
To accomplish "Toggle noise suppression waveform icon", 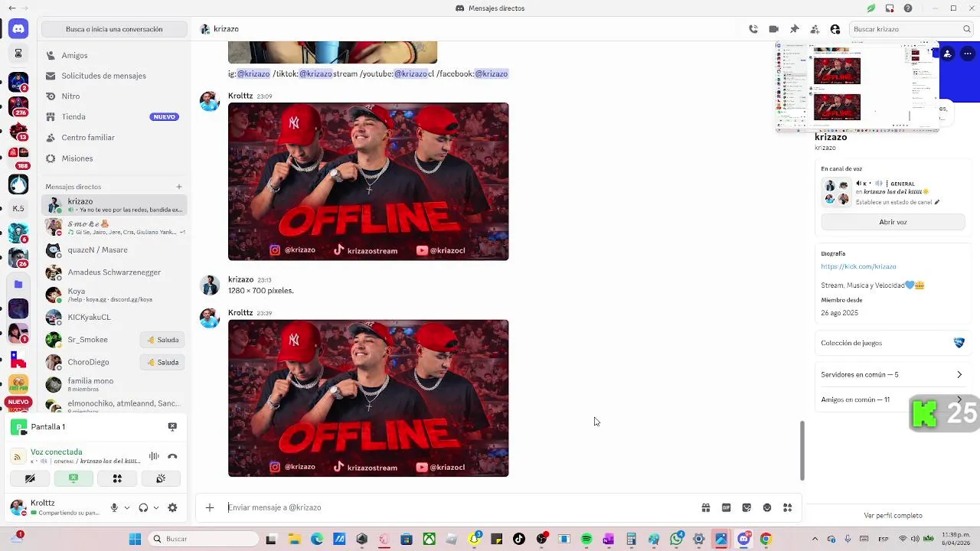I will point(154,456).
